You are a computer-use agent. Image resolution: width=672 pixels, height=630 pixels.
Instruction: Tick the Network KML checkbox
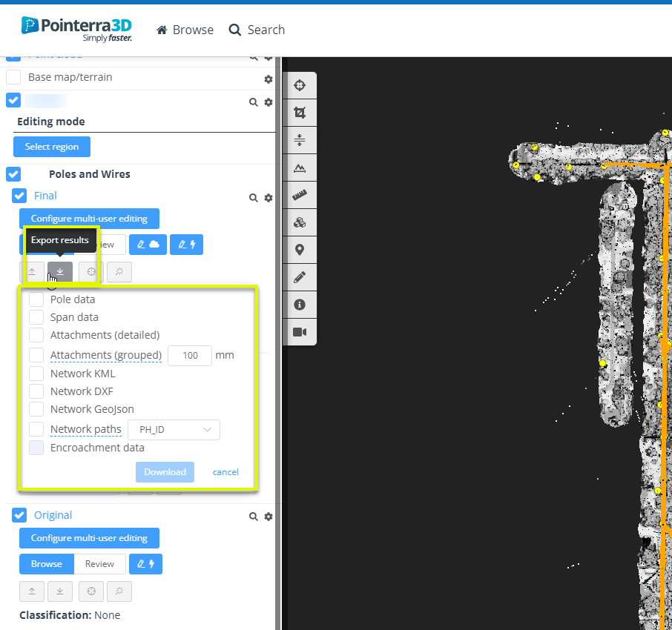click(x=36, y=374)
